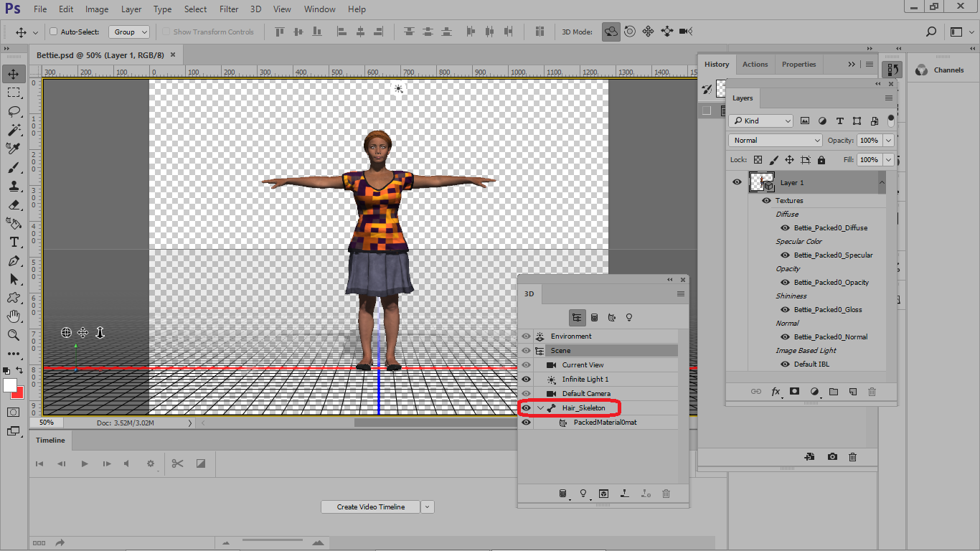Open the Normal blend mode dropdown

coord(776,141)
